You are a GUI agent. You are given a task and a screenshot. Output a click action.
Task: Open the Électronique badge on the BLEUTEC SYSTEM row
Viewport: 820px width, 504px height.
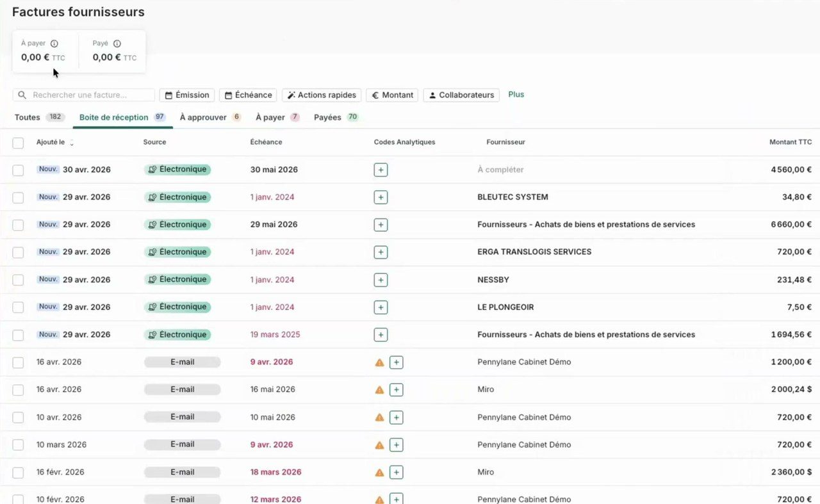click(177, 197)
